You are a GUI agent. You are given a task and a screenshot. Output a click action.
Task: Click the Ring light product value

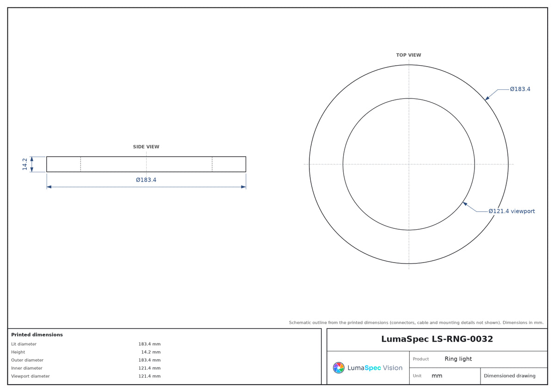click(x=458, y=359)
